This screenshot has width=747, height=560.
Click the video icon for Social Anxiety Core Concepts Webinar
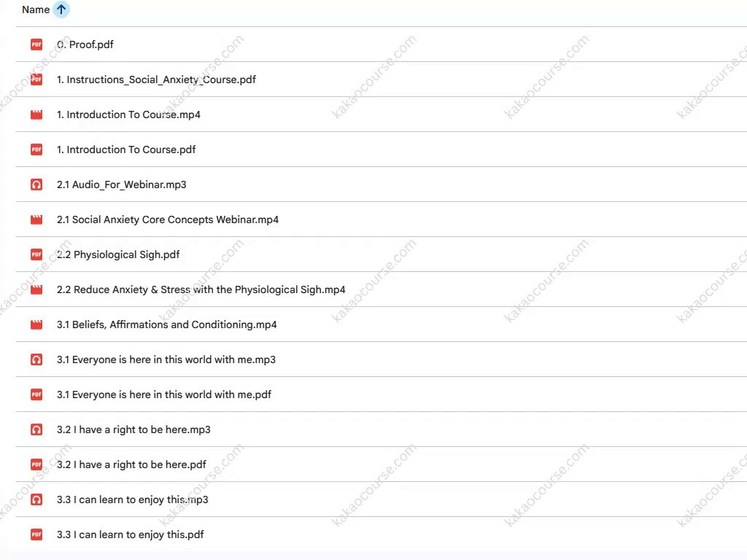(36, 219)
